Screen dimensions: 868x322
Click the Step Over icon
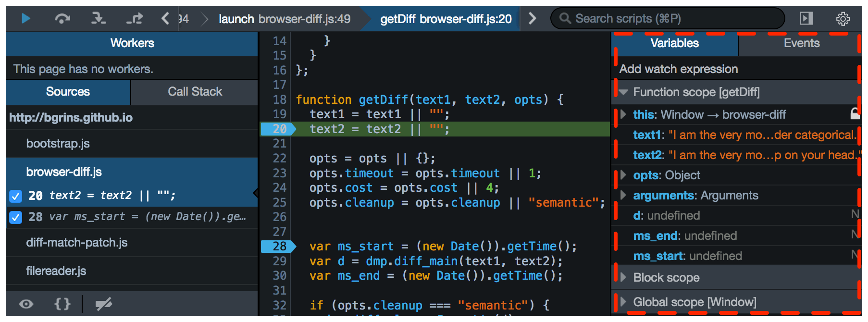tap(62, 19)
